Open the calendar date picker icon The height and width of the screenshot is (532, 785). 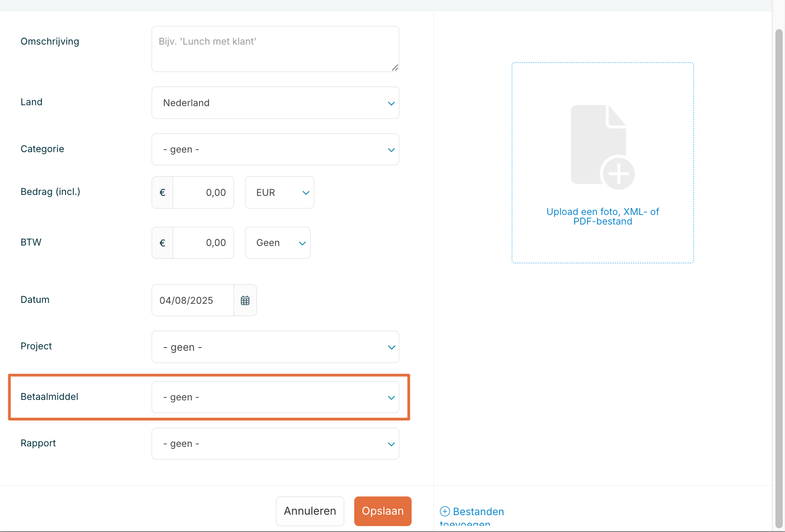pos(245,301)
